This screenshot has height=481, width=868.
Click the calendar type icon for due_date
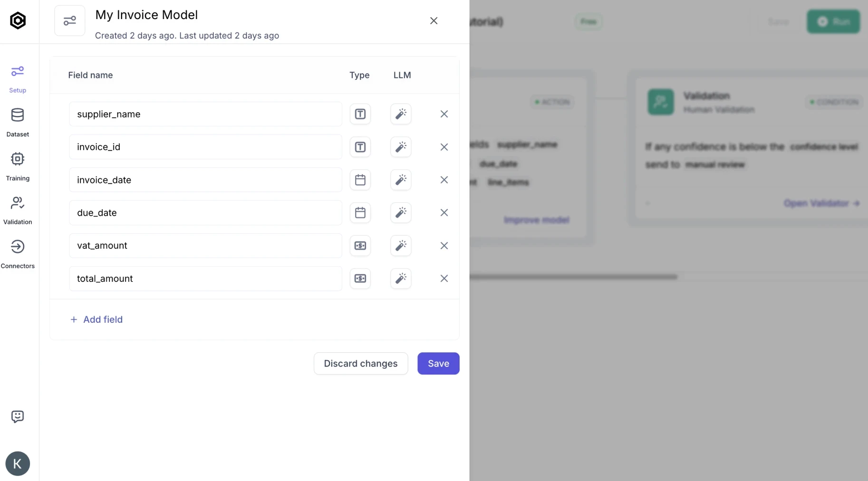coord(360,213)
